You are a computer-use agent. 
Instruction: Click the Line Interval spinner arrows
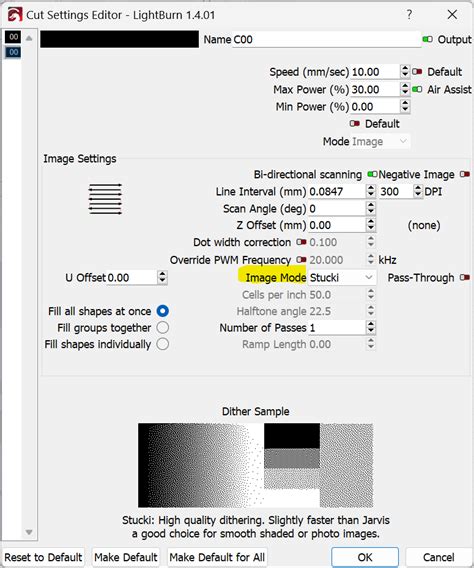[x=370, y=191]
